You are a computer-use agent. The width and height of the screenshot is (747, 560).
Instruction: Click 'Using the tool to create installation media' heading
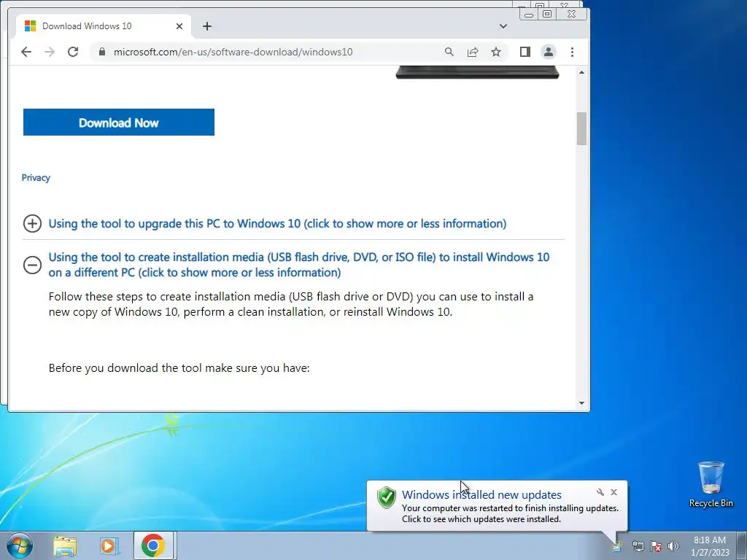[x=298, y=265]
